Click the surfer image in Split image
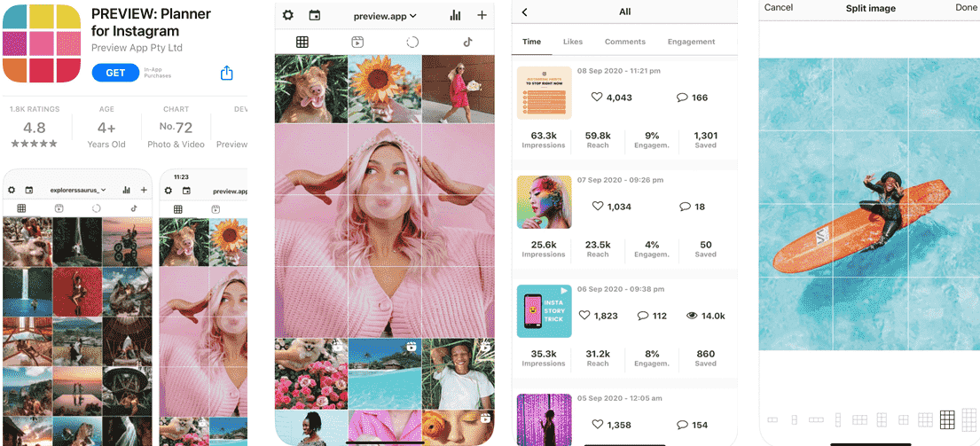 click(869, 204)
